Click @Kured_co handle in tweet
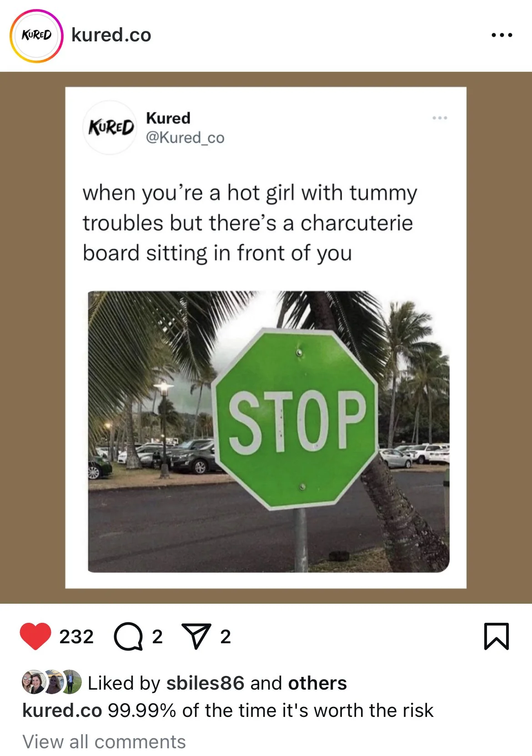The width and height of the screenshot is (532, 756). pos(185,137)
